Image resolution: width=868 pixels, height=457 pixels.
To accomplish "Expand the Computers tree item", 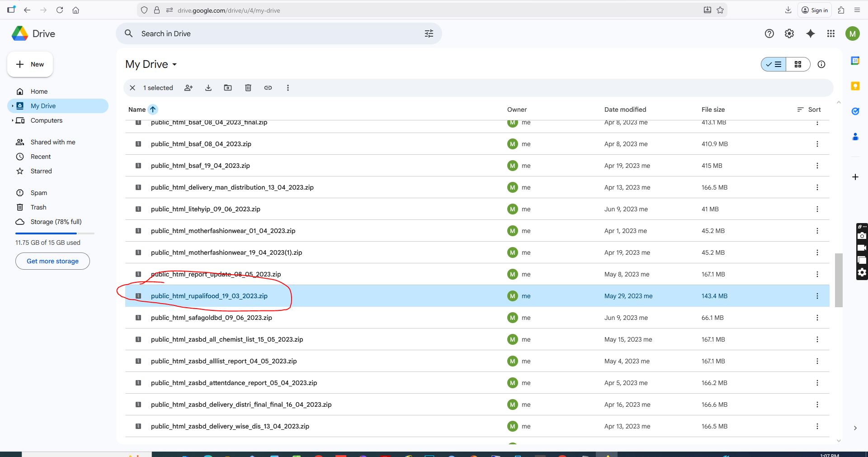I will click(x=12, y=120).
